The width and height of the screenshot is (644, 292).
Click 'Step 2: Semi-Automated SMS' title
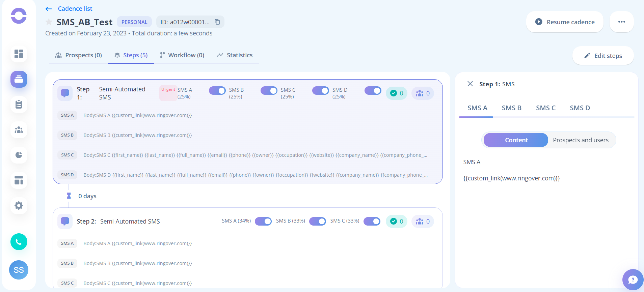tap(118, 221)
